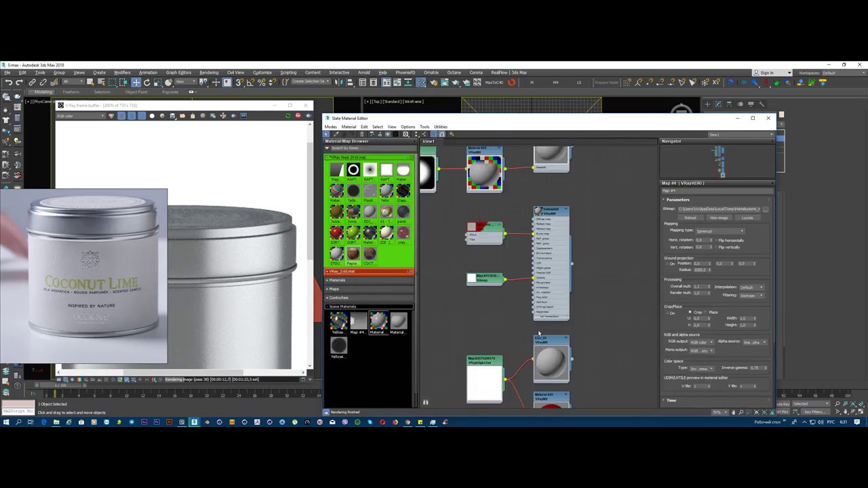Open the RGB color channel dropdown
This screenshot has width=868, height=488.
[80, 116]
